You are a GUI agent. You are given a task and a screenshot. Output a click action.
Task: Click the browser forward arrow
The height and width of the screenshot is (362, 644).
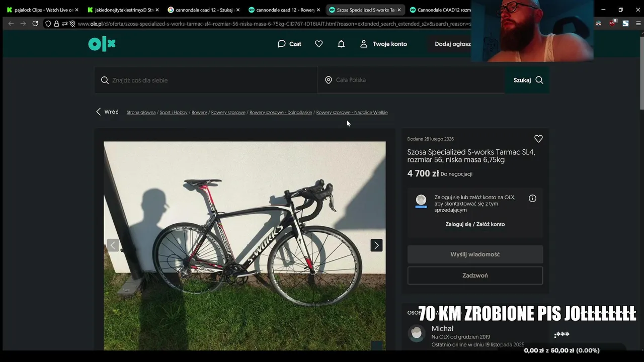coord(23,24)
